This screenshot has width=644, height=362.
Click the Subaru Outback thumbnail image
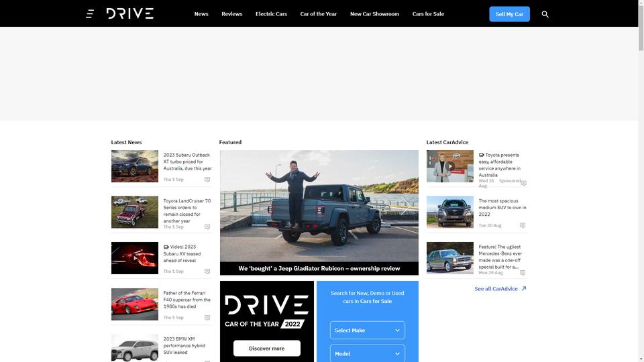tap(135, 166)
